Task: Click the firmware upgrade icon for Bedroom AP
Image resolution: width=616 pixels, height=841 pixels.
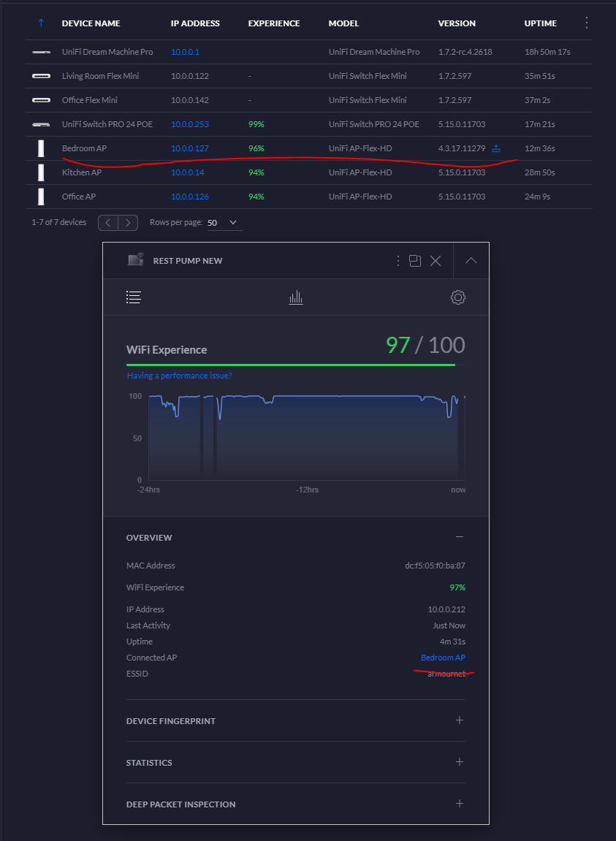Action: pyautogui.click(x=496, y=148)
